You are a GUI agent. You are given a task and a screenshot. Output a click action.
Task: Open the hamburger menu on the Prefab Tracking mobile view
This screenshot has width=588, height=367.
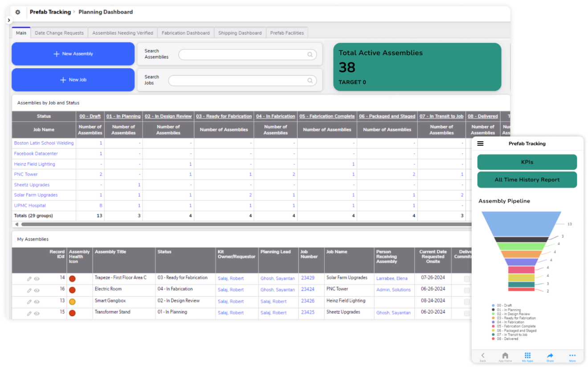click(x=480, y=143)
